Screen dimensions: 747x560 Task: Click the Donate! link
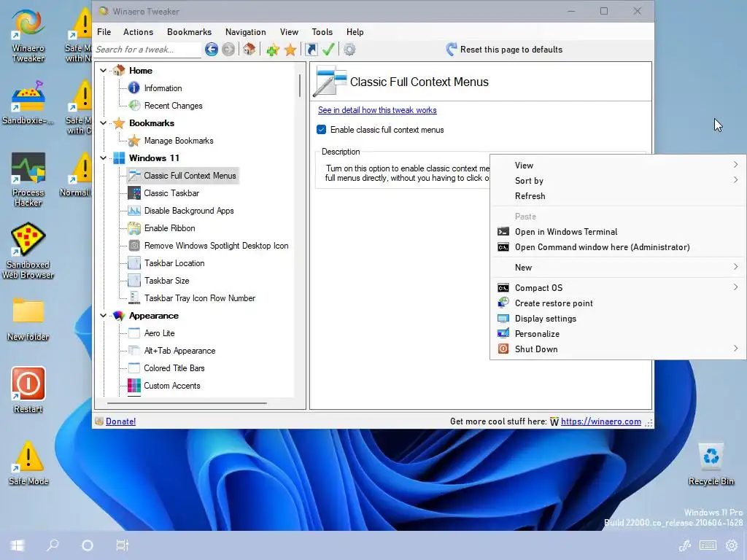(120, 421)
